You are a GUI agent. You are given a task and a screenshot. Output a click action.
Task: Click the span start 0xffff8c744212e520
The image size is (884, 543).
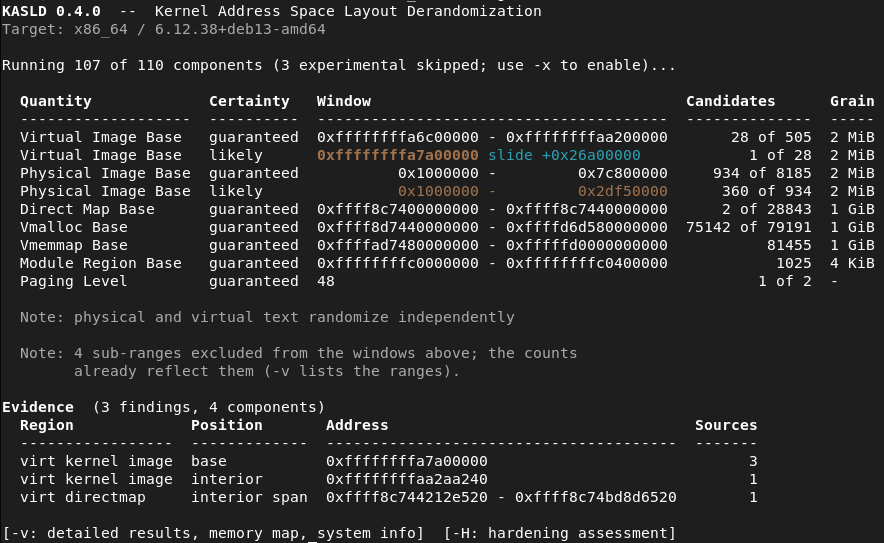[407, 497]
